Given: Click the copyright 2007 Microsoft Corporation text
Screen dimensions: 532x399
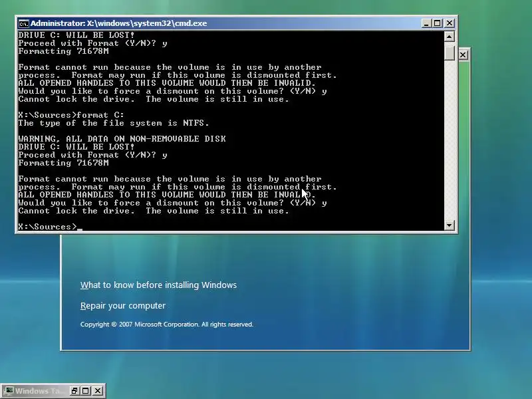Looking at the screenshot, I should click(x=167, y=325).
